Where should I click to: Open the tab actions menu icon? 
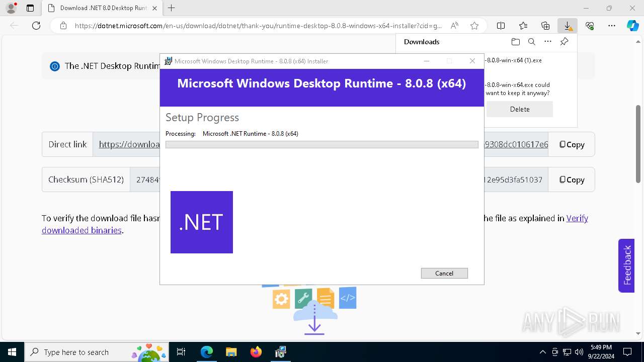(30, 8)
